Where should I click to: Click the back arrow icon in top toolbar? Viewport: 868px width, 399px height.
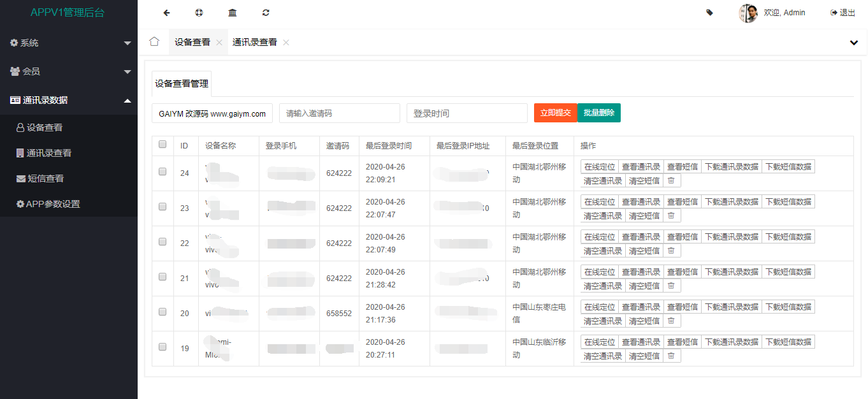point(167,13)
